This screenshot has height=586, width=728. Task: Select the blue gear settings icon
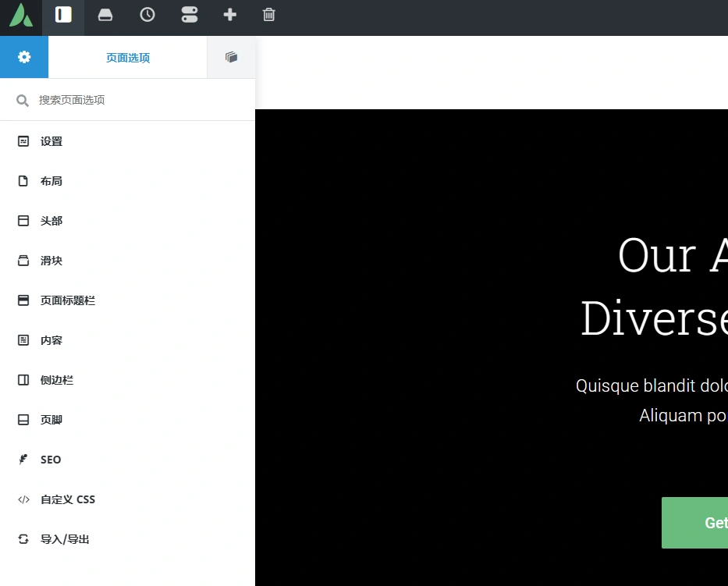click(23, 56)
